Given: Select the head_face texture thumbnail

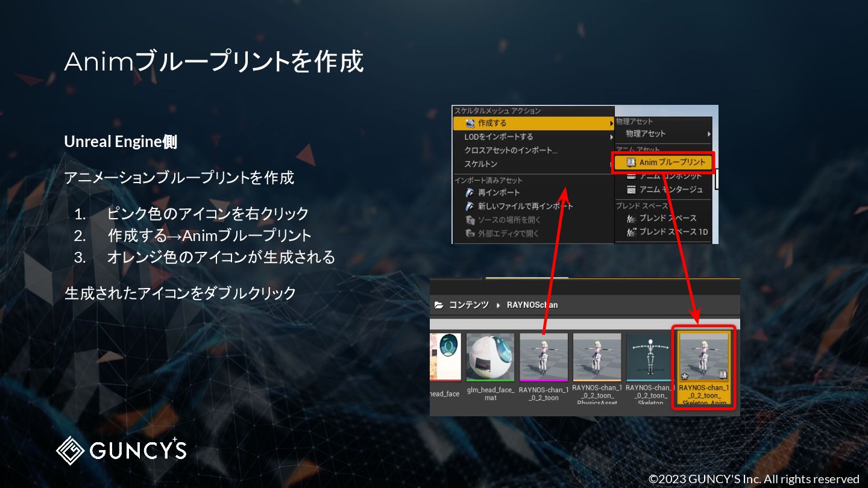Looking at the screenshot, I should (445, 357).
